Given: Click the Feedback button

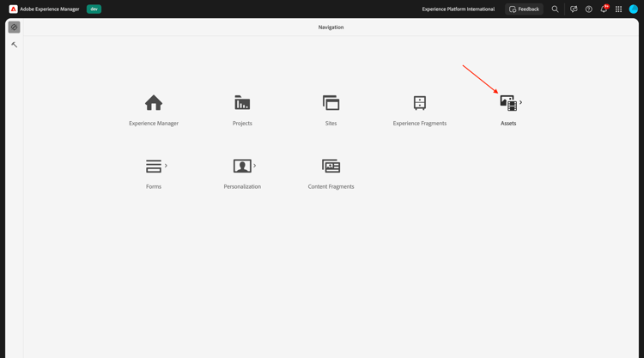Looking at the screenshot, I should [x=524, y=9].
